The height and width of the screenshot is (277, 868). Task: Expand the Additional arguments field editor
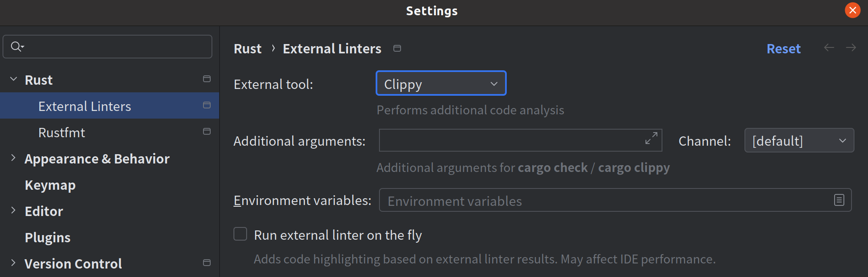point(651,138)
